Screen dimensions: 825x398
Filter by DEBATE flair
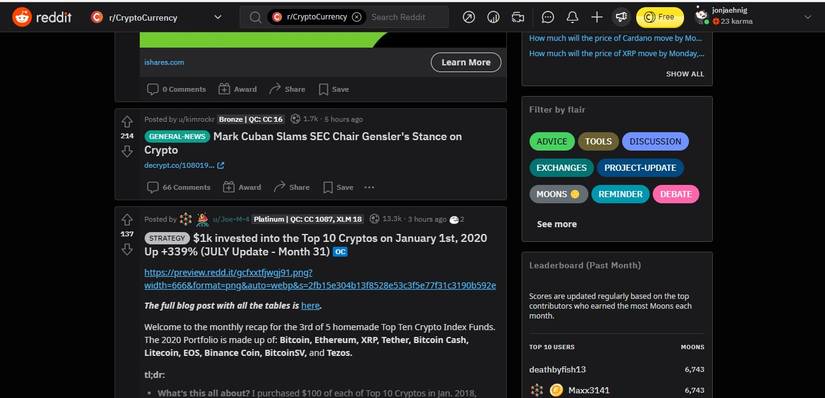tap(676, 194)
